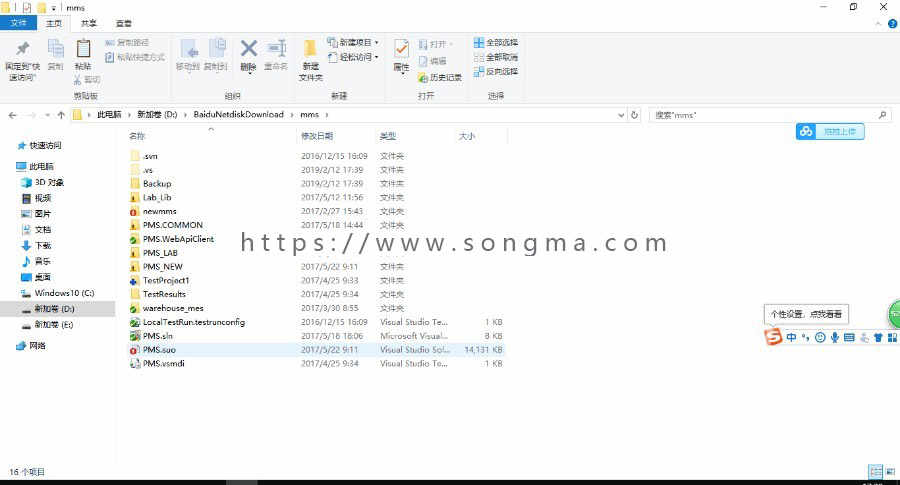The width and height of the screenshot is (900, 485).
Task: Click the Cut scissors command
Action: coord(87,79)
